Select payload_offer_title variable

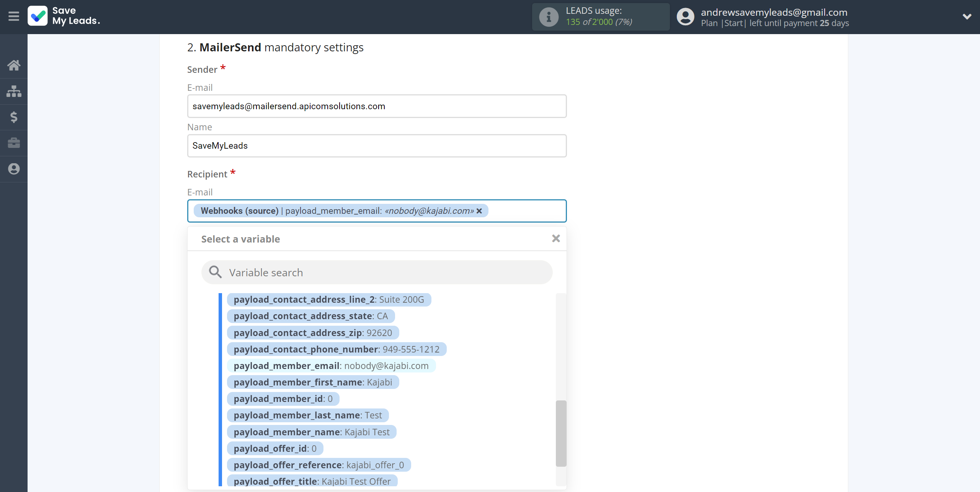pyautogui.click(x=312, y=481)
